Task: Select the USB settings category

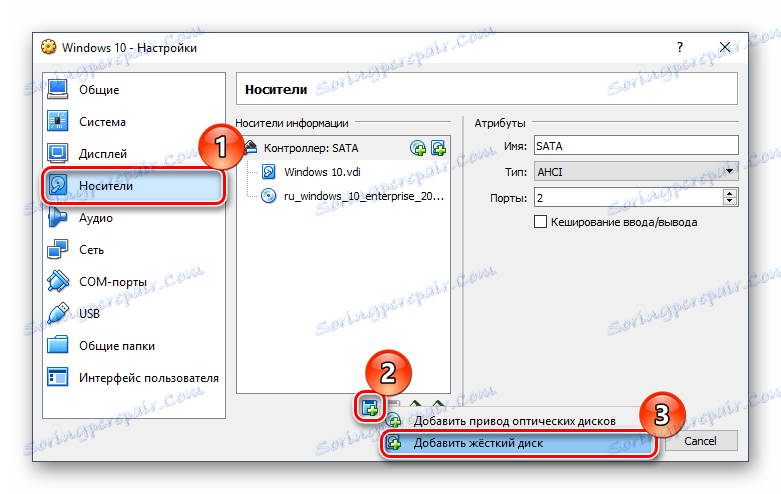Action: pos(133,314)
